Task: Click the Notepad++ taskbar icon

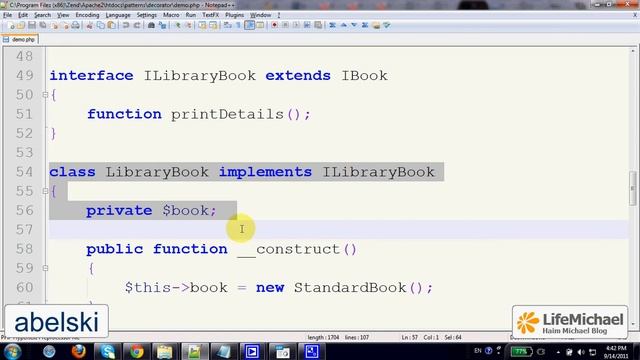Action: pos(194,351)
